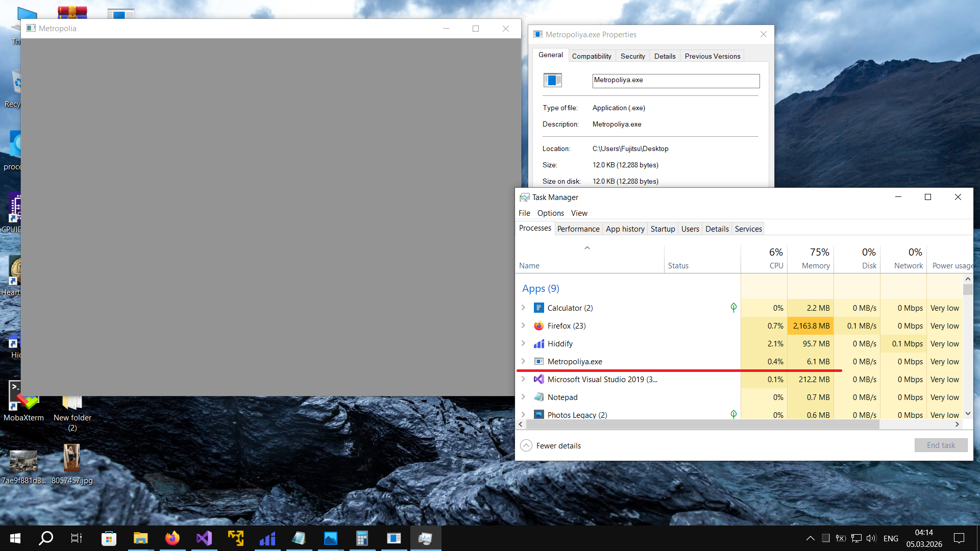The width and height of the screenshot is (980, 551).
Task: Switch to the Performance tab
Action: click(578, 229)
